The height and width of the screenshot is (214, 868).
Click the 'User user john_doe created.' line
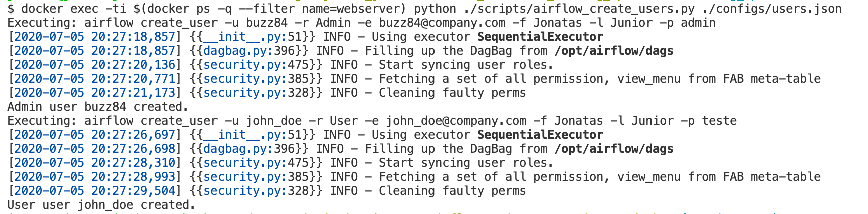point(101,205)
